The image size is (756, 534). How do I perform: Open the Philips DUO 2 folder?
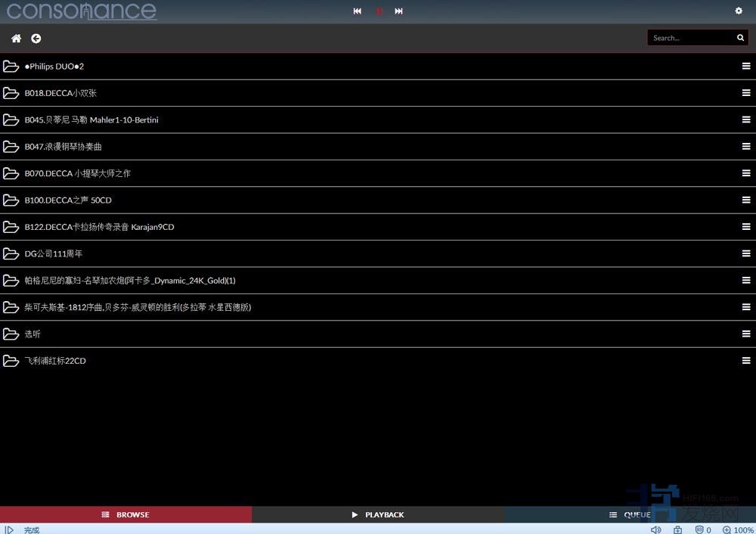[54, 67]
